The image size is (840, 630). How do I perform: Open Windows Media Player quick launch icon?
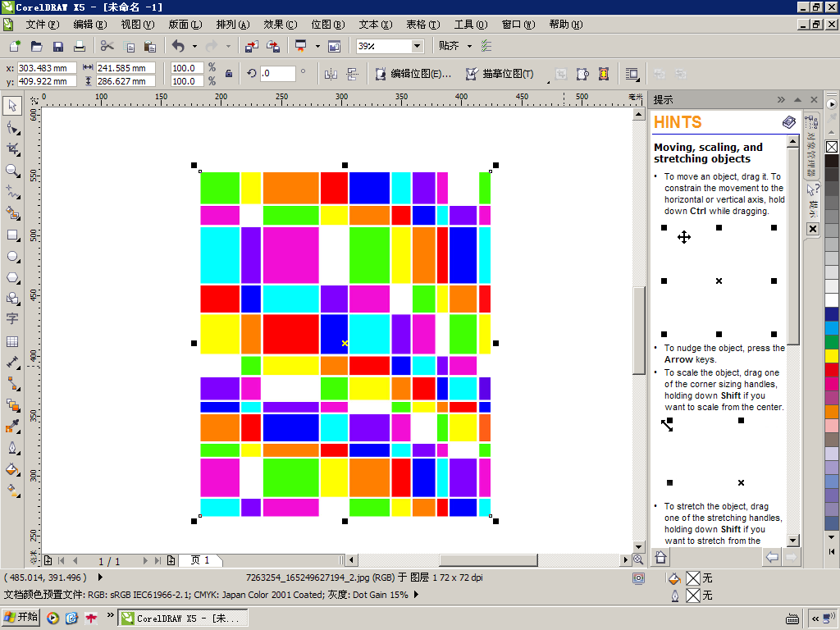pos(52,618)
